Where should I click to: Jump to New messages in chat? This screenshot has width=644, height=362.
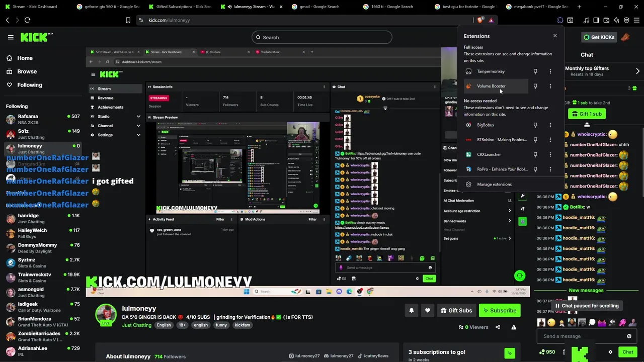tap(586, 290)
